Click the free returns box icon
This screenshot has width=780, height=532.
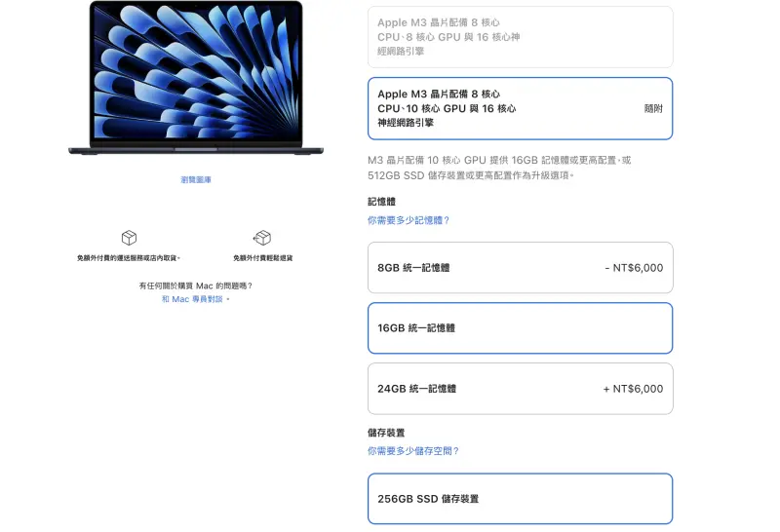point(262,238)
